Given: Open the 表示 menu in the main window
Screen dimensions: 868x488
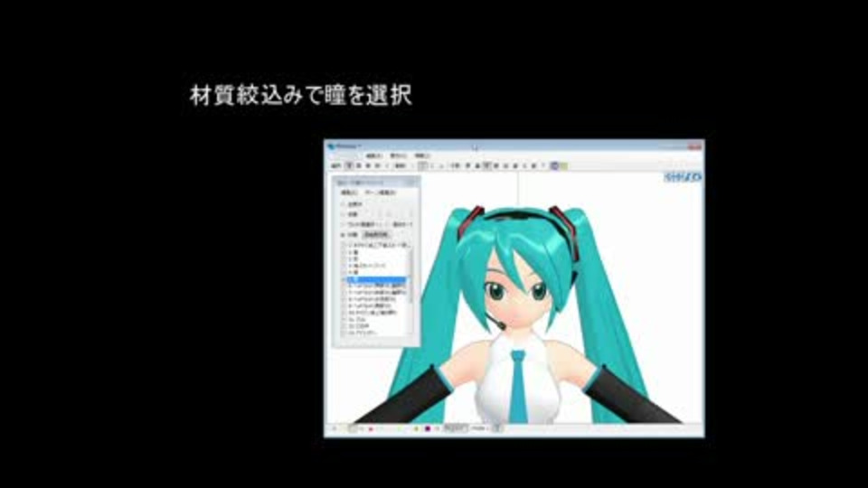Looking at the screenshot, I should [398, 156].
